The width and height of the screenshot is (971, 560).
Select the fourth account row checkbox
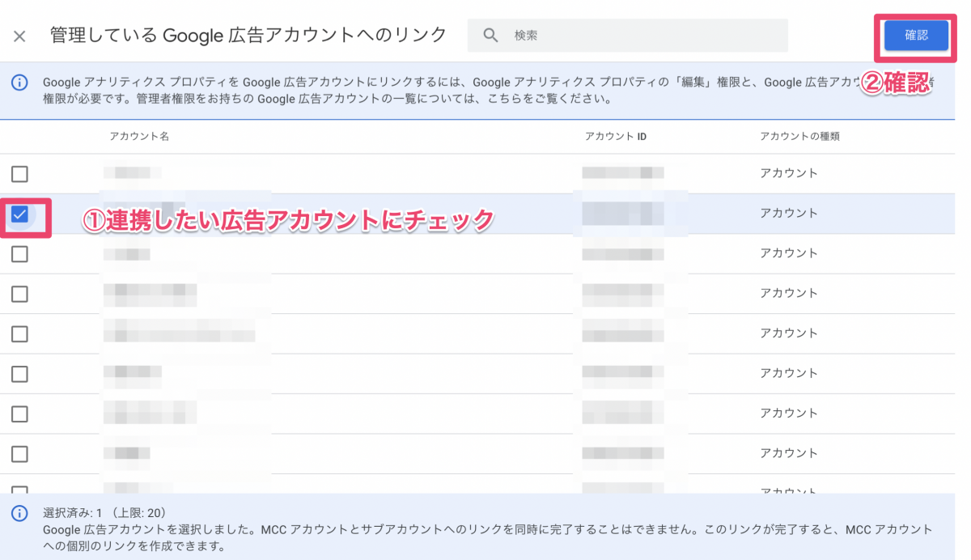[x=19, y=294]
